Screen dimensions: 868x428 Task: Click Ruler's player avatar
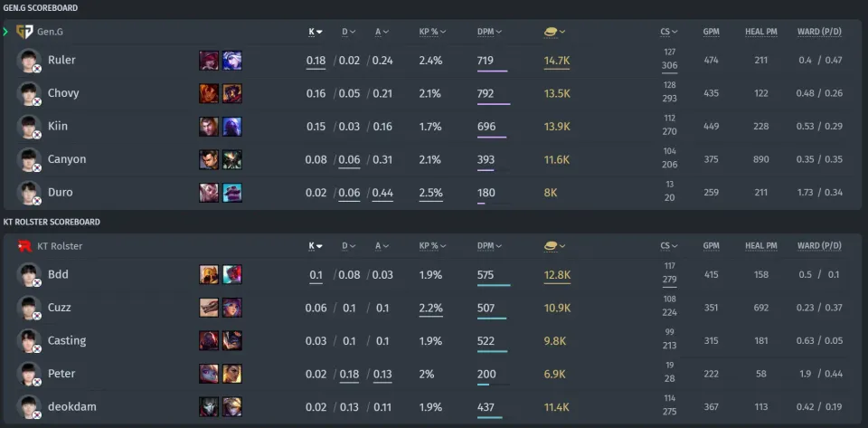tap(29, 61)
